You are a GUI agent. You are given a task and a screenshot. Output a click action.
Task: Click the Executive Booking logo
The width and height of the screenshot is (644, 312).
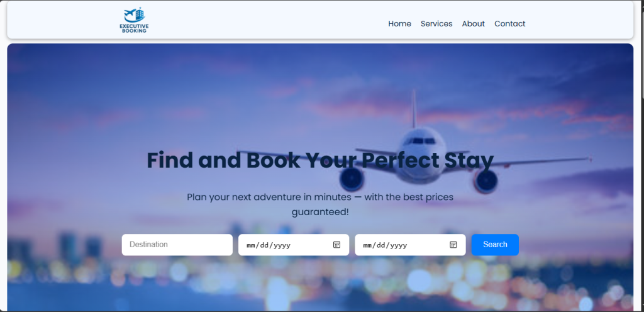pos(134,20)
